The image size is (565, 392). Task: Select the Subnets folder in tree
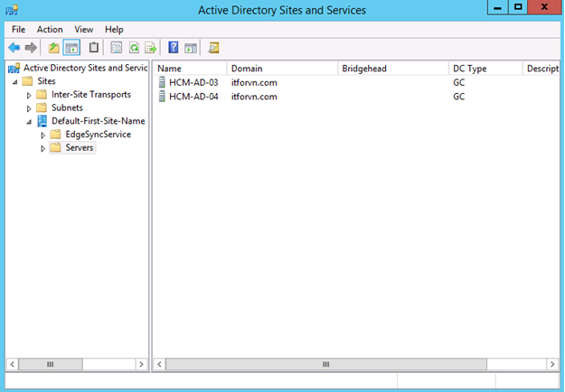pos(66,107)
